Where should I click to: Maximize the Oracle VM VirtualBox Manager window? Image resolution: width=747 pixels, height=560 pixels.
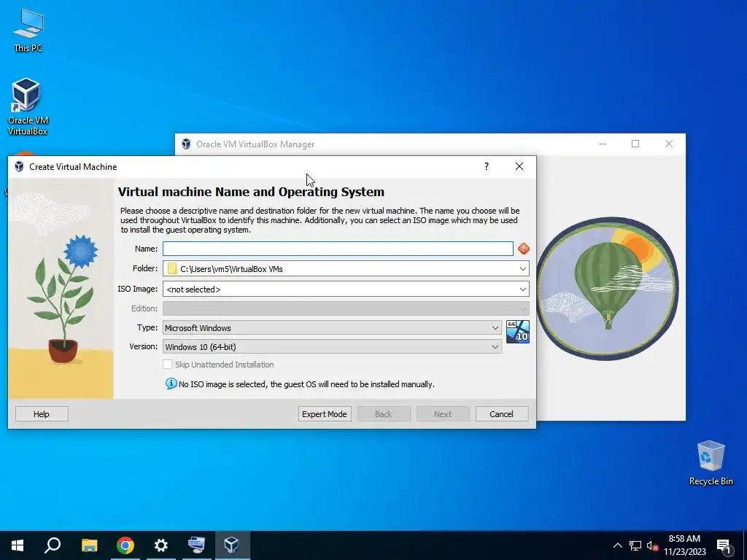[x=635, y=144]
